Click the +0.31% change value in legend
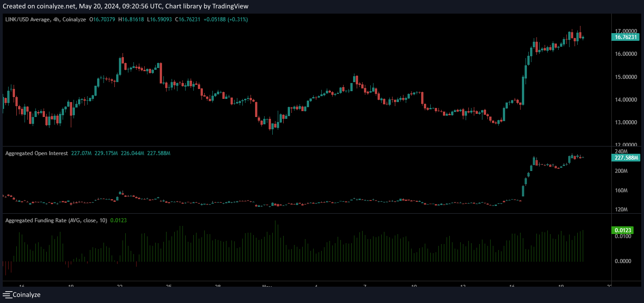 pyautogui.click(x=239, y=20)
